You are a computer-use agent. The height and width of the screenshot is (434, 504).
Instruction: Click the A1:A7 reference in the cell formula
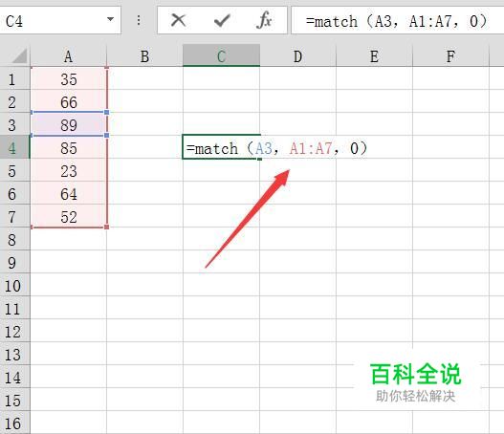310,148
